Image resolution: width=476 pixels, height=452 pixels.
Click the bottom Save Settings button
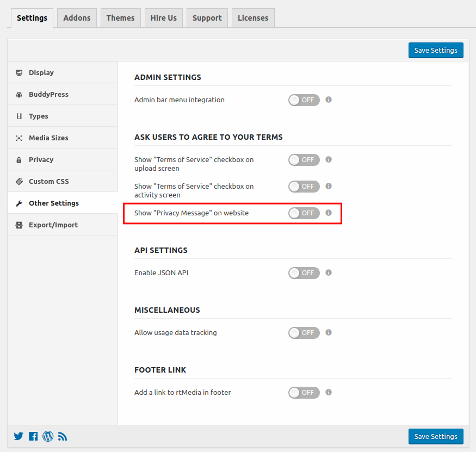tap(435, 436)
